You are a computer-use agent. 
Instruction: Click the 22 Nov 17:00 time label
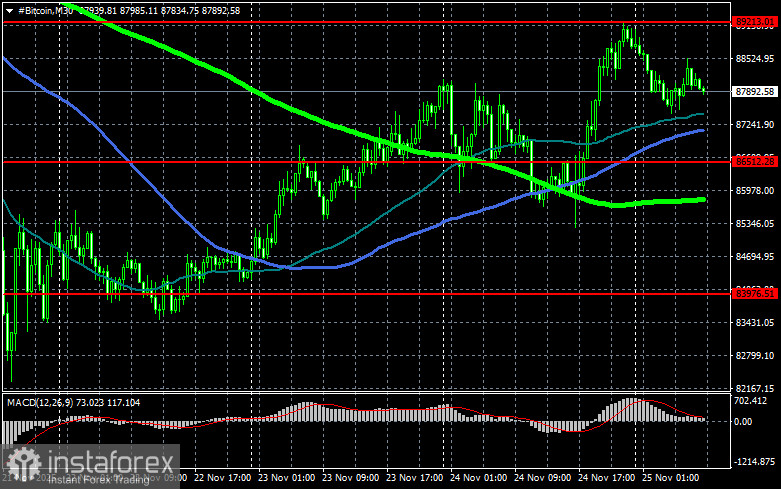click(222, 478)
